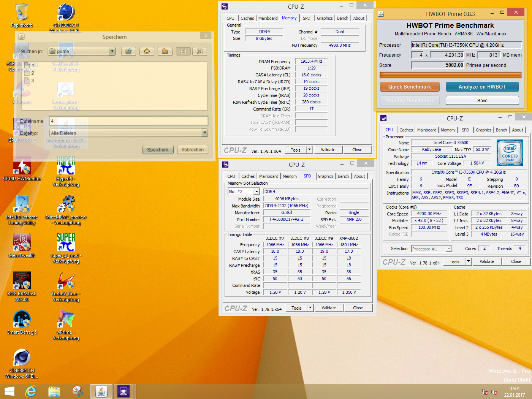The image size is (532, 399).
Task: Open Bench tab in CPU-Z SPD window
Action: (344, 176)
